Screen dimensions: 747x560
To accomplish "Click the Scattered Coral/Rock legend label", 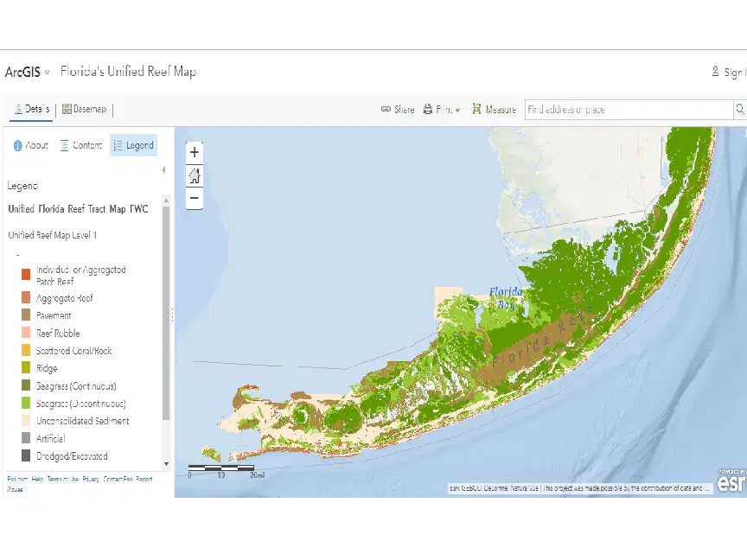I will point(73,351).
